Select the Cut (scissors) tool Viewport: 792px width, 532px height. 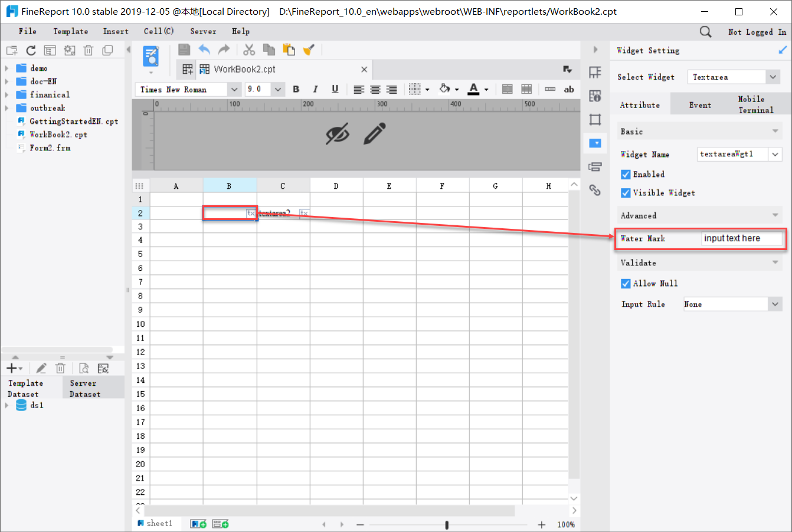pos(248,50)
